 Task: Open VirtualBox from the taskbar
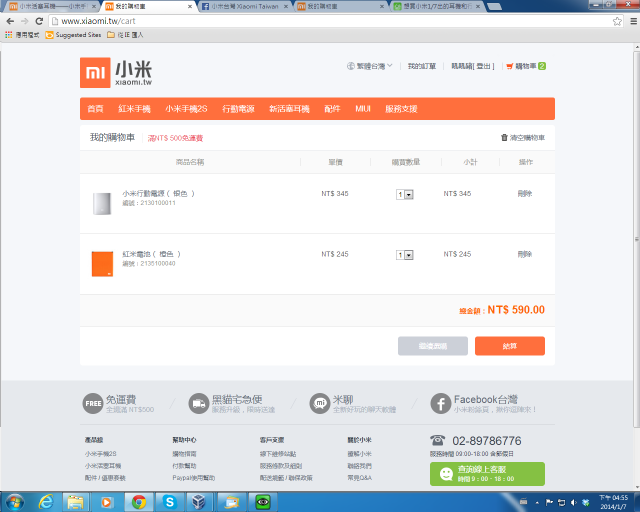coord(200,502)
